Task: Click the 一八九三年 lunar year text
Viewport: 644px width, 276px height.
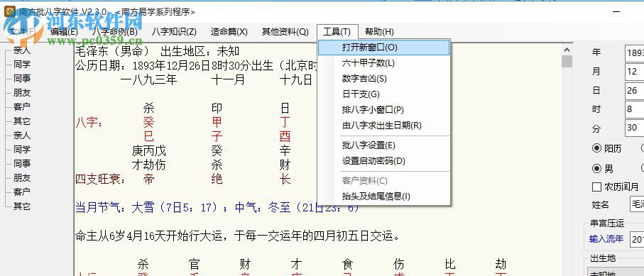Action: point(148,79)
